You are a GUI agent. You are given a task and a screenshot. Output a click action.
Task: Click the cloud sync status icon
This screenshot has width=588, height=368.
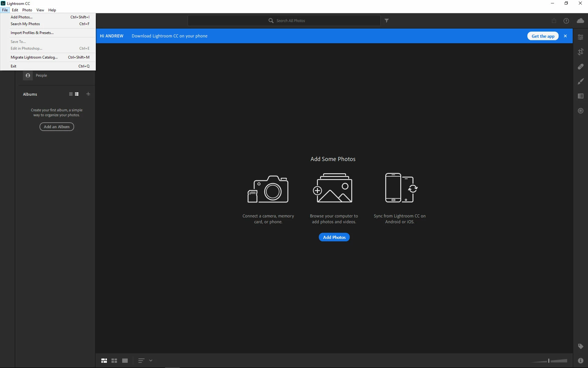click(x=580, y=21)
